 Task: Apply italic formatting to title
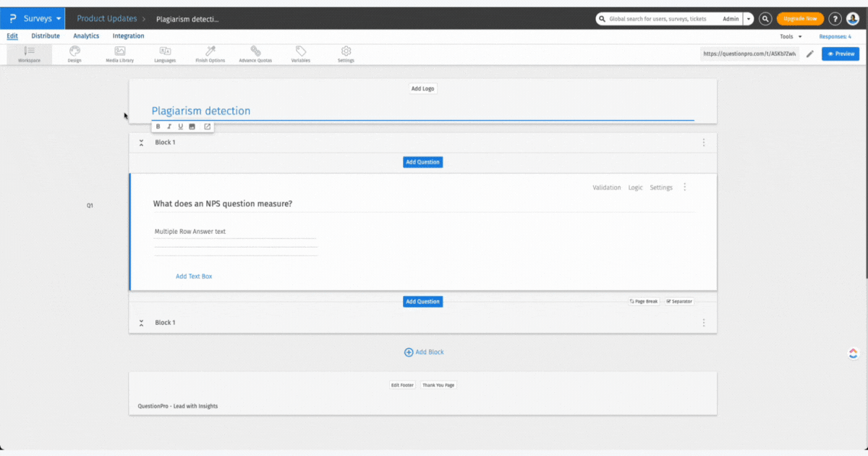pyautogui.click(x=169, y=127)
